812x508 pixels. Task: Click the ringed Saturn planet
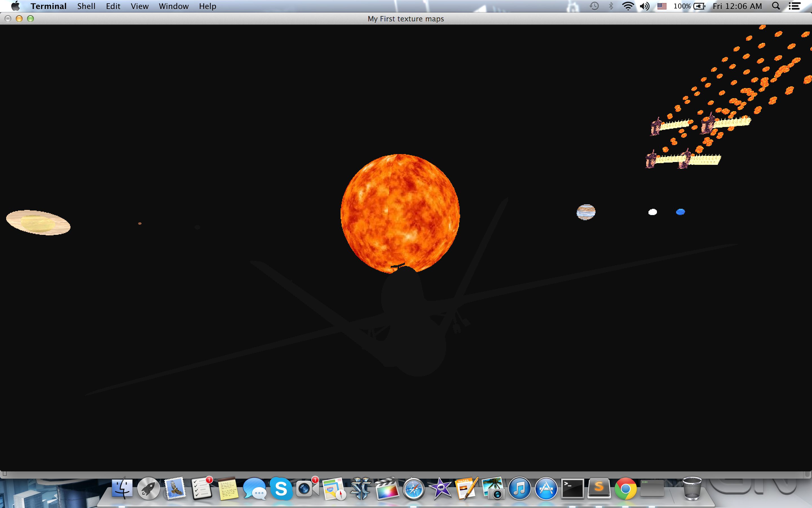[x=38, y=222]
